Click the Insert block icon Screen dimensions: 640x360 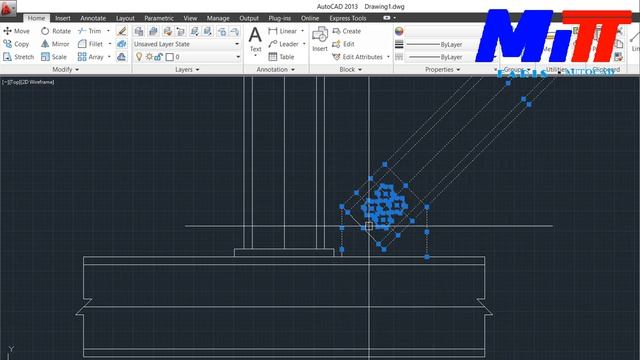coord(320,39)
